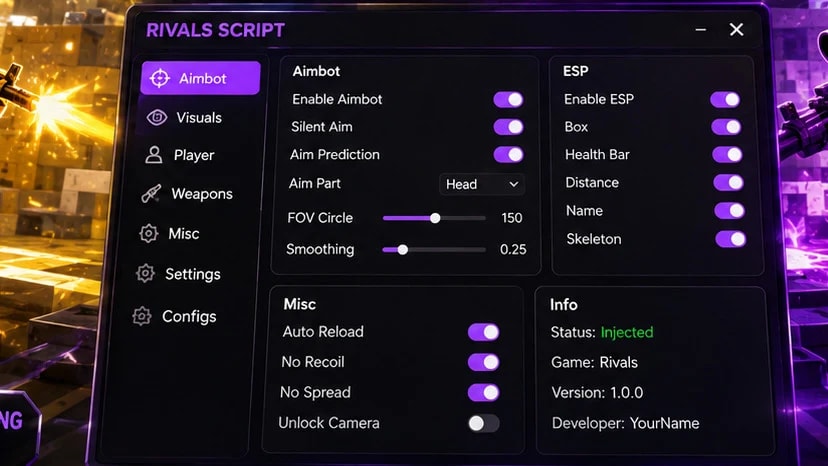Click the Visuals eye icon
828x466 pixels.
coord(157,117)
